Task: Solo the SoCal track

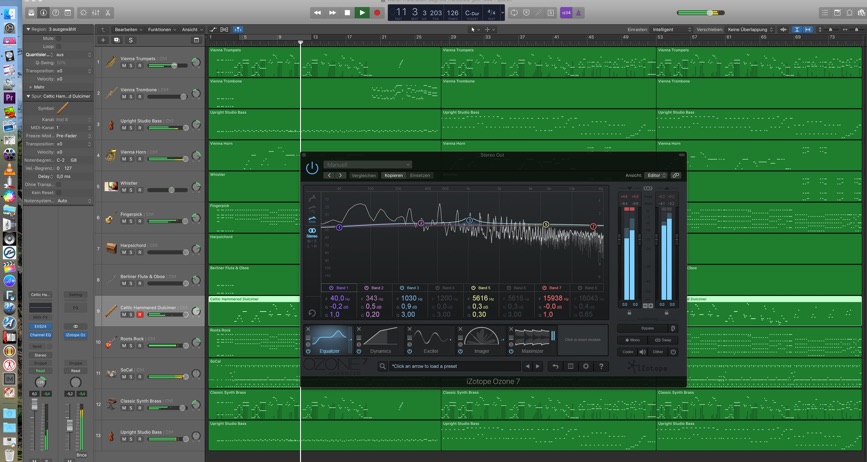Action: (132, 377)
